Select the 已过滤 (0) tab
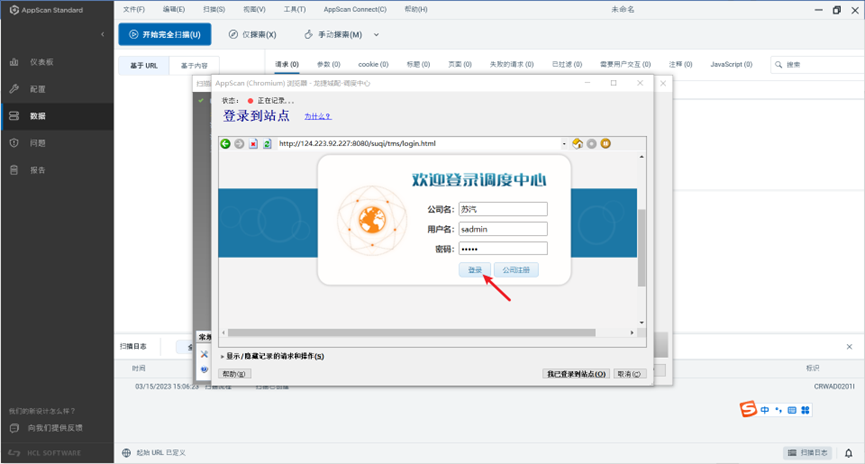This screenshot has width=865, height=464. pyautogui.click(x=567, y=65)
